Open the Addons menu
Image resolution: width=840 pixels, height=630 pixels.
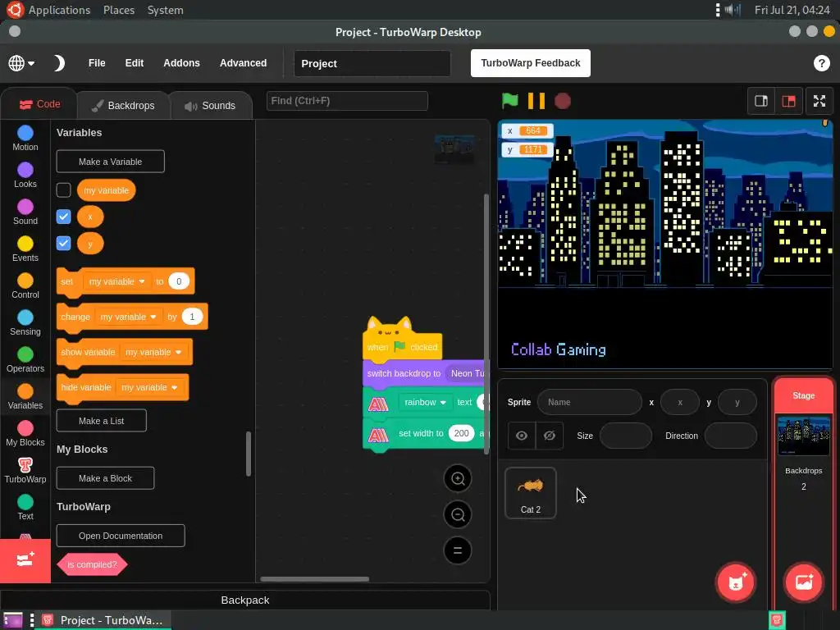(x=181, y=63)
